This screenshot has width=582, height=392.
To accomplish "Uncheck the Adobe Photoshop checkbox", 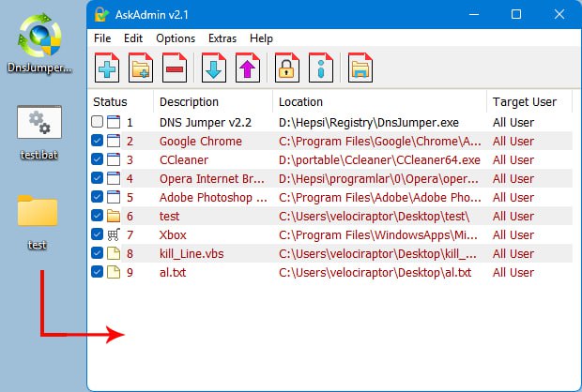I will tap(98, 197).
